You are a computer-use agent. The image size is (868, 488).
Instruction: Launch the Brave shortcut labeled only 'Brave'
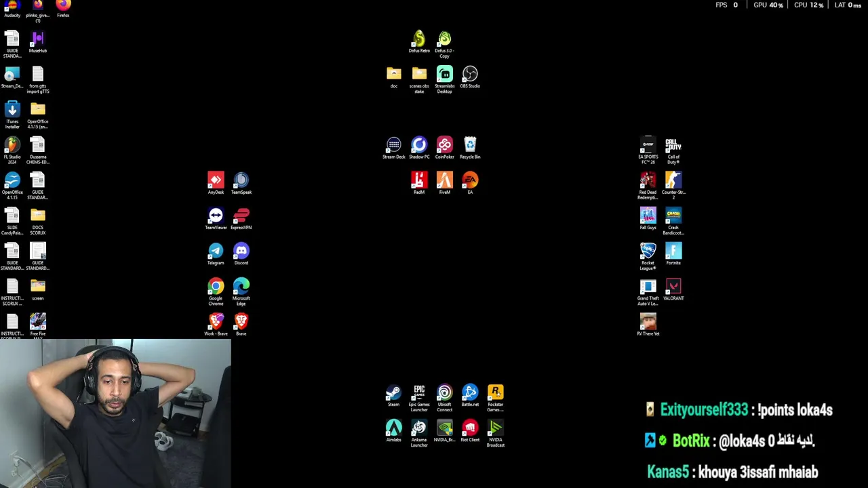click(x=241, y=325)
